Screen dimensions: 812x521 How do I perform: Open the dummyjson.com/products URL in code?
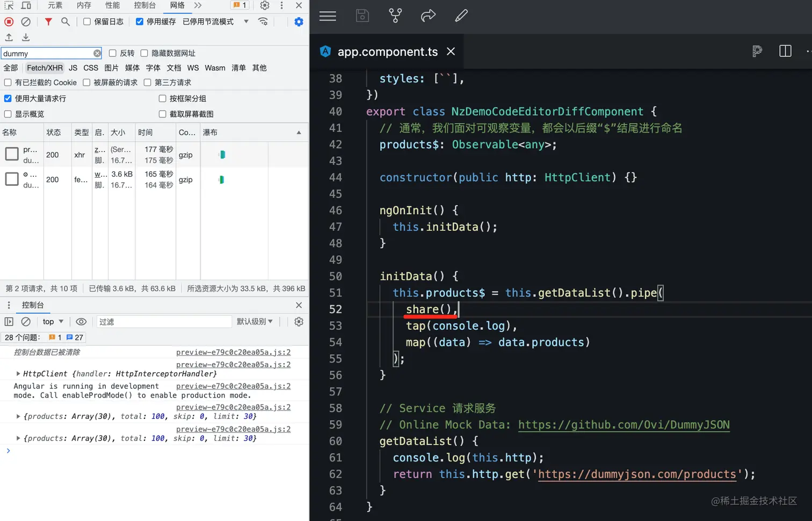click(637, 474)
